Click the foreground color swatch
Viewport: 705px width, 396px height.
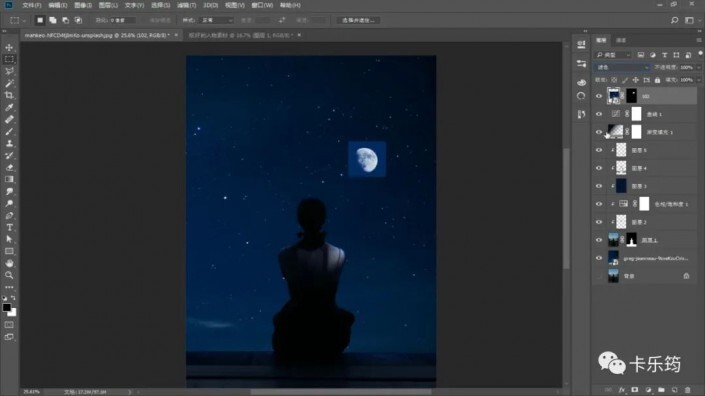6,307
